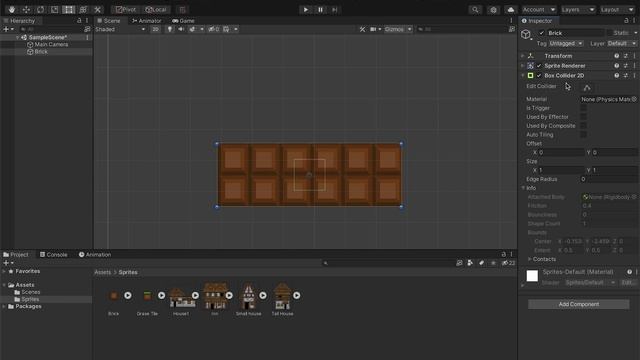Enable the Auto Tiling checkbox

[583, 134]
